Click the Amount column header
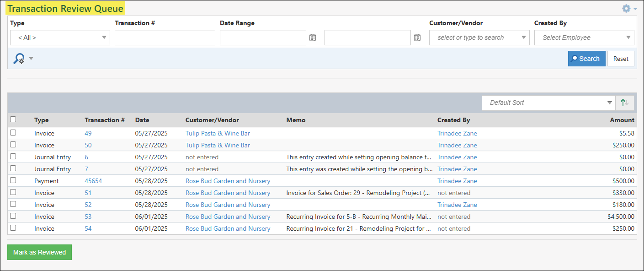644x271 pixels. [x=622, y=120]
